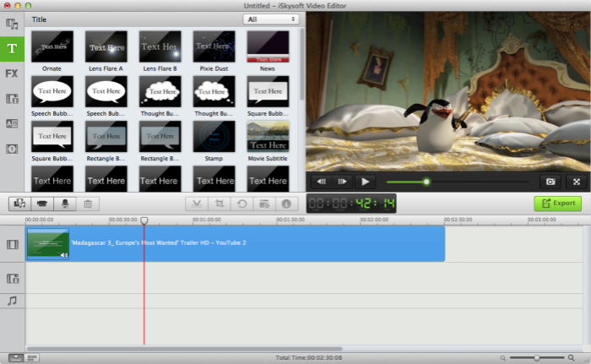
Task: Click the music track note icon
Action: pos(13,301)
